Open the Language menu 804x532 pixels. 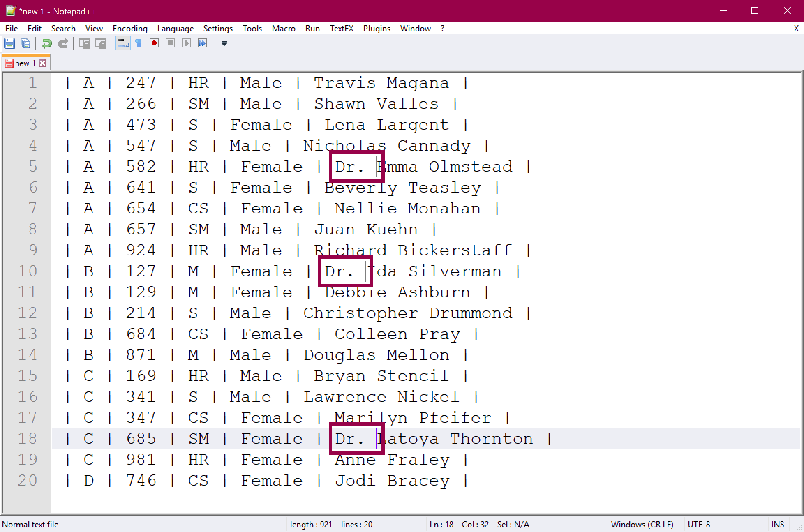[x=175, y=29]
